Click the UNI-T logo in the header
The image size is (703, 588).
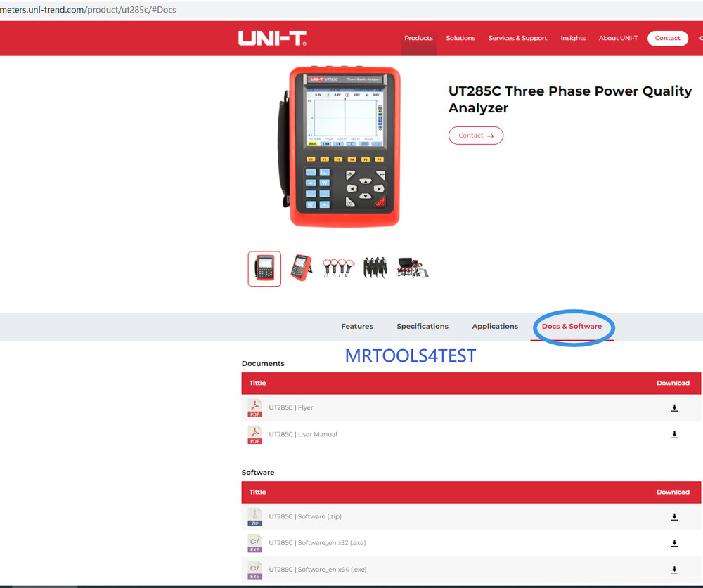coord(271,38)
